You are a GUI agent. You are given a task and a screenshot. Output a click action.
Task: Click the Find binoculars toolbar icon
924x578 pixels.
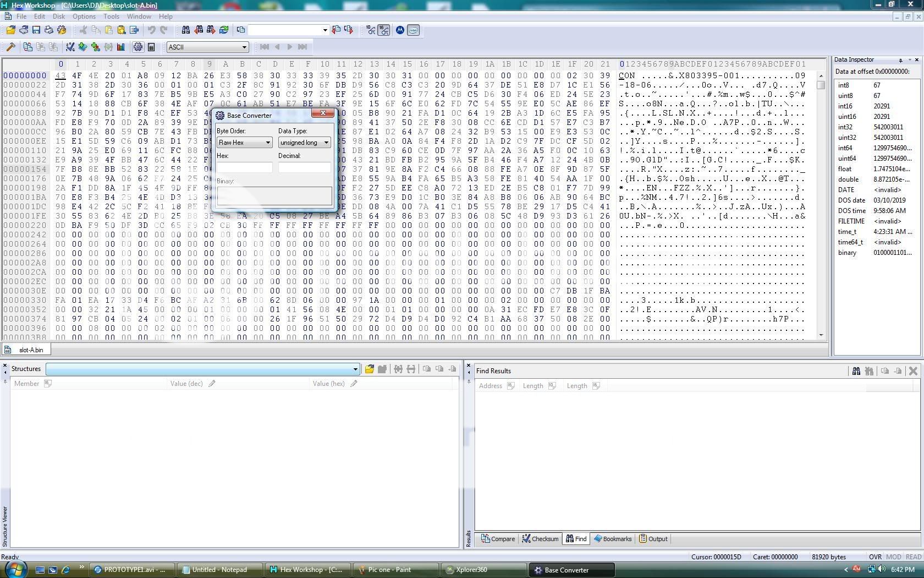(x=186, y=30)
